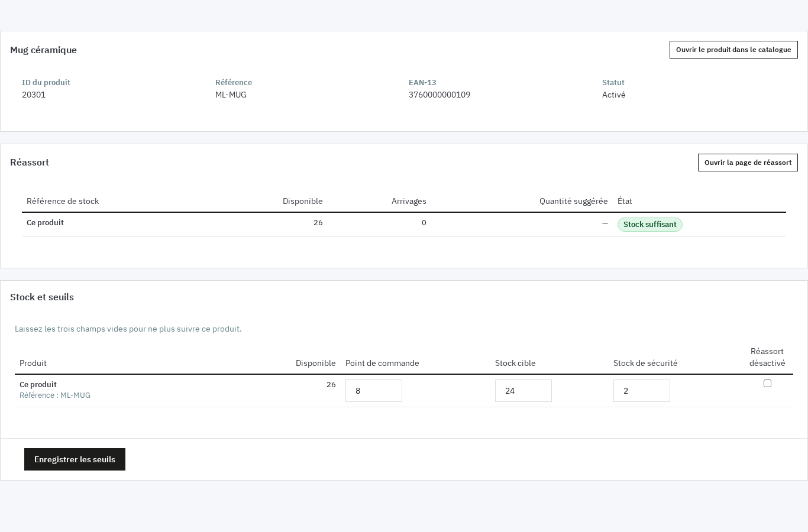Click the EAN-13 value 3760000000109

coord(439,95)
